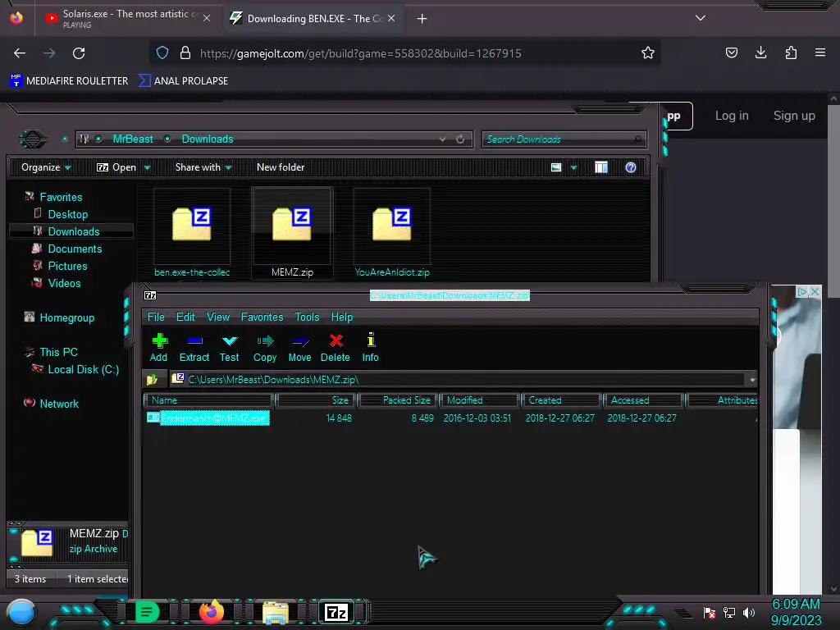This screenshot has height=630, width=840.
Task: Click the Delete button in 7-Zip
Action: point(336,348)
